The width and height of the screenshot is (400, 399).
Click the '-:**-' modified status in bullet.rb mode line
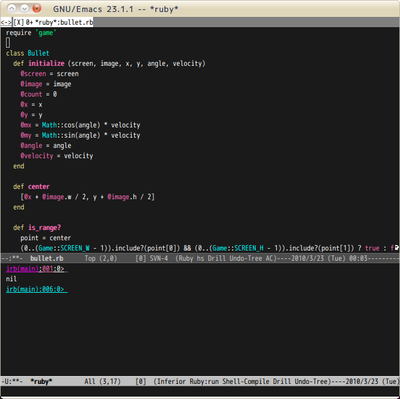[x=12, y=258]
